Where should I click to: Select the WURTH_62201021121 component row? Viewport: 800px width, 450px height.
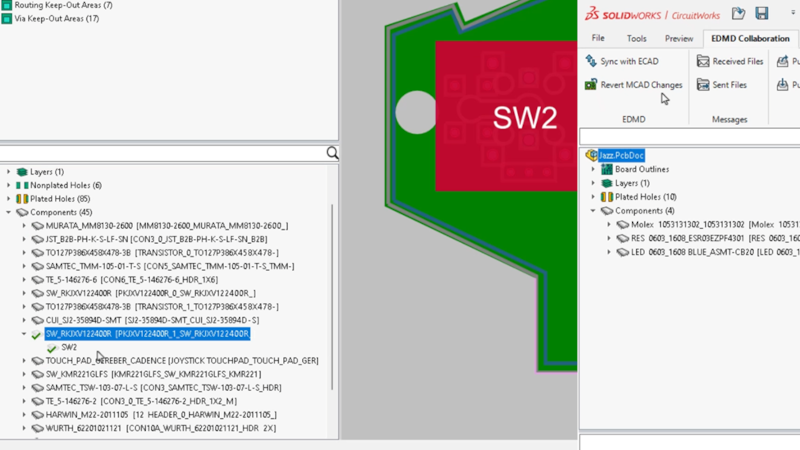(161, 428)
